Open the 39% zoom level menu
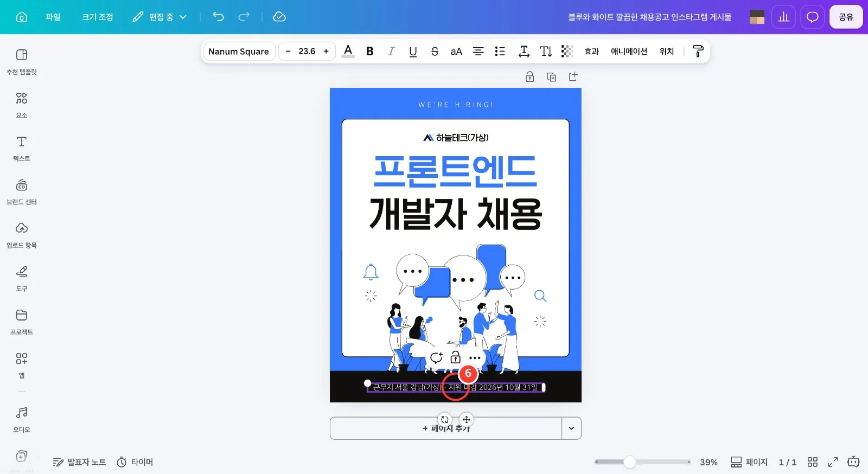 tap(709, 462)
